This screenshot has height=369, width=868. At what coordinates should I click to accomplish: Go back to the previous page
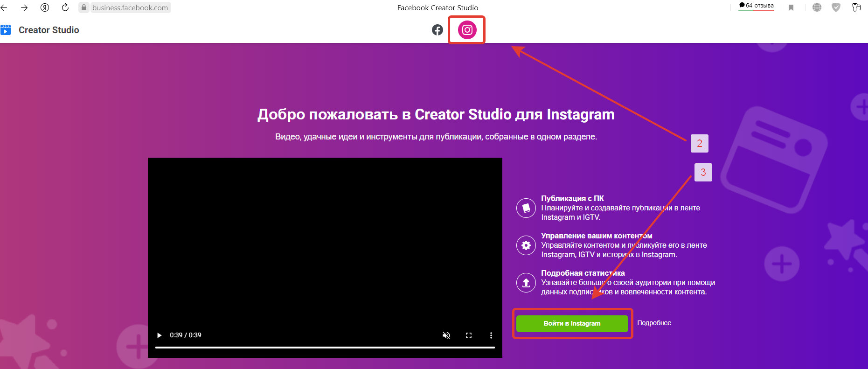tap(4, 7)
